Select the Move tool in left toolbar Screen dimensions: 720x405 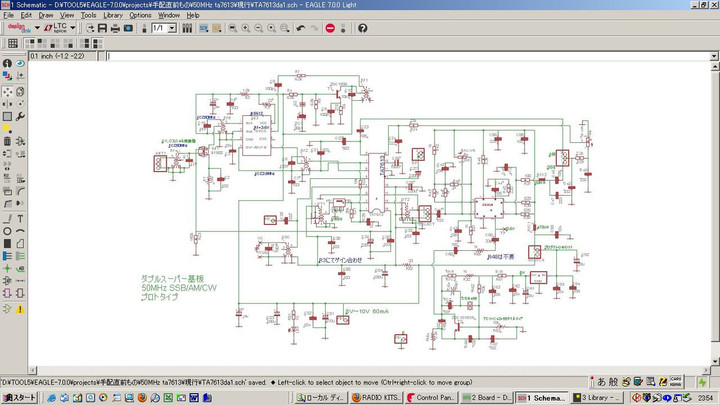tap(8, 90)
